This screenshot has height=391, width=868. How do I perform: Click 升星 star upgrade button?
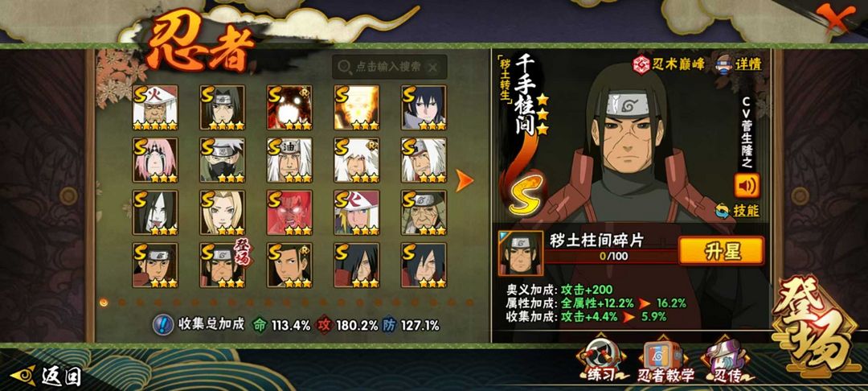[x=721, y=251]
